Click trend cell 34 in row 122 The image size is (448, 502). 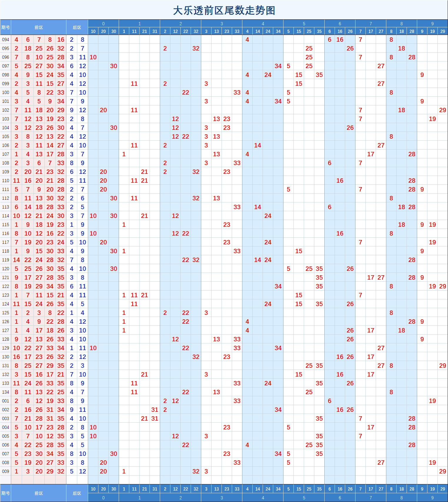278,286
